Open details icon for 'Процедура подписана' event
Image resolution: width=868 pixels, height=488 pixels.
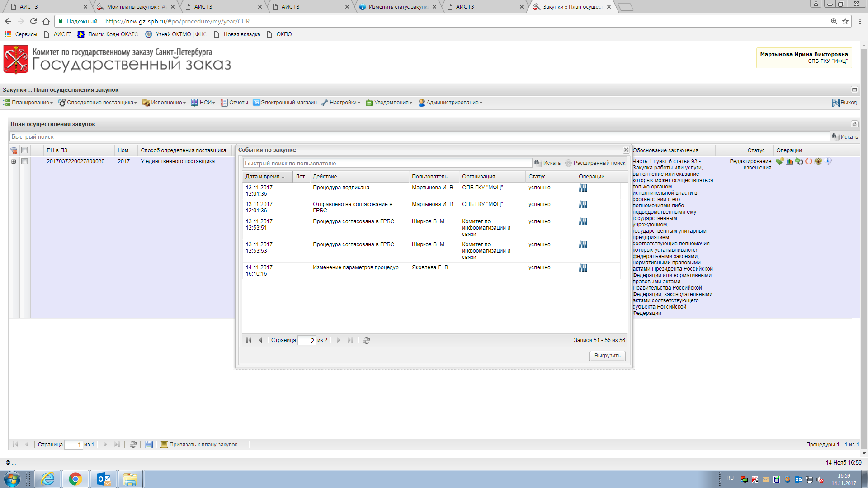click(583, 188)
